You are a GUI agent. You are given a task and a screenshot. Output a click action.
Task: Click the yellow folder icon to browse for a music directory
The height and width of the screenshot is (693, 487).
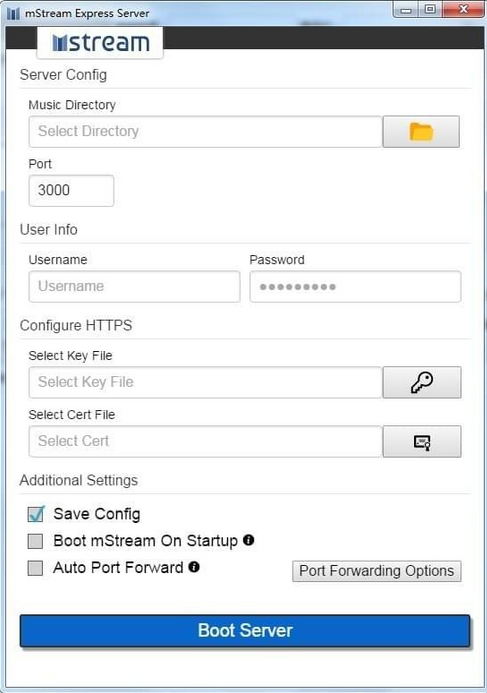[x=421, y=132]
